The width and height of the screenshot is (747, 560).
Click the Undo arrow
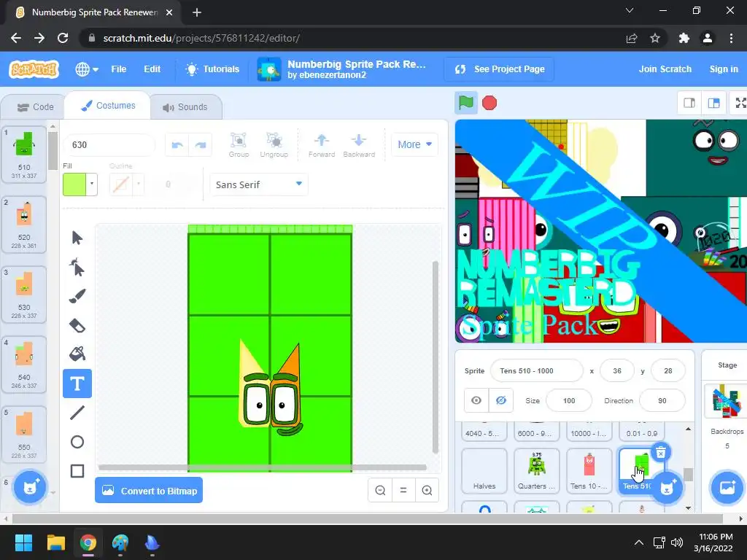(x=177, y=145)
